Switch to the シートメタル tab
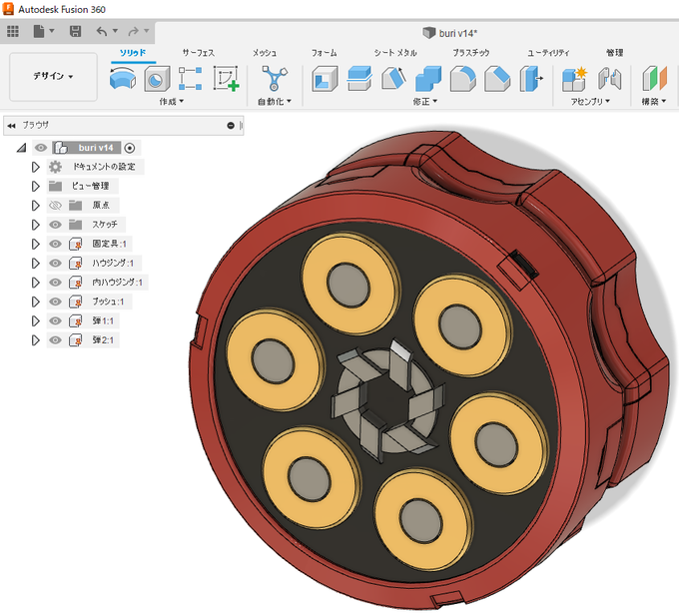This screenshot has width=679, height=616. point(395,53)
